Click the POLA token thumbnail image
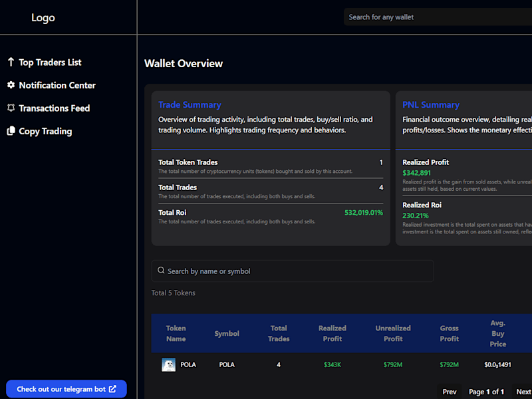Viewport: 532px width, 399px height. [x=169, y=364]
